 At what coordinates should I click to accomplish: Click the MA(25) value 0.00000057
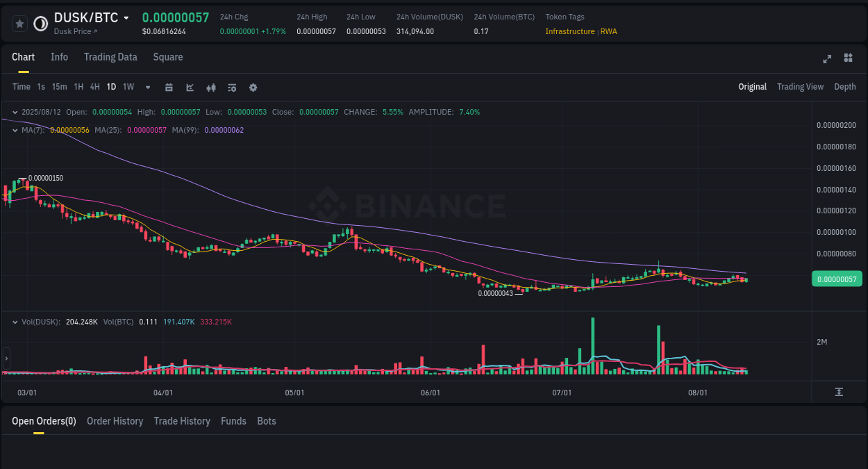click(x=147, y=130)
